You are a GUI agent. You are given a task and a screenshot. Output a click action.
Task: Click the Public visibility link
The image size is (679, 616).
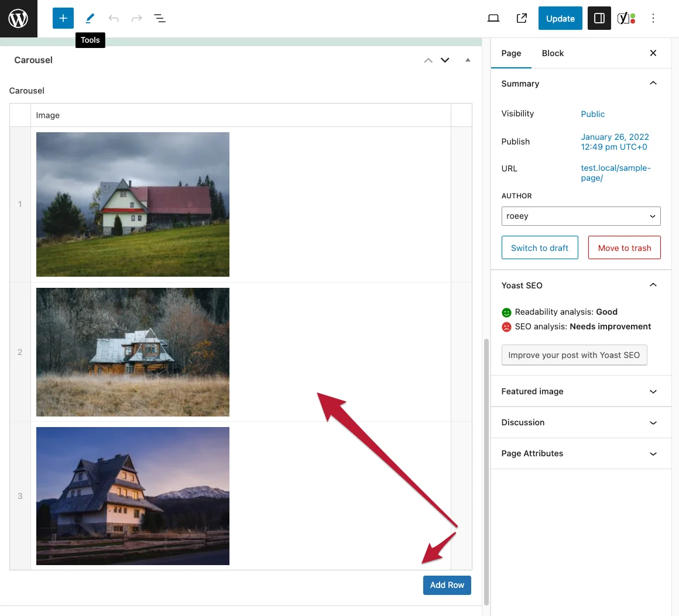coord(592,114)
